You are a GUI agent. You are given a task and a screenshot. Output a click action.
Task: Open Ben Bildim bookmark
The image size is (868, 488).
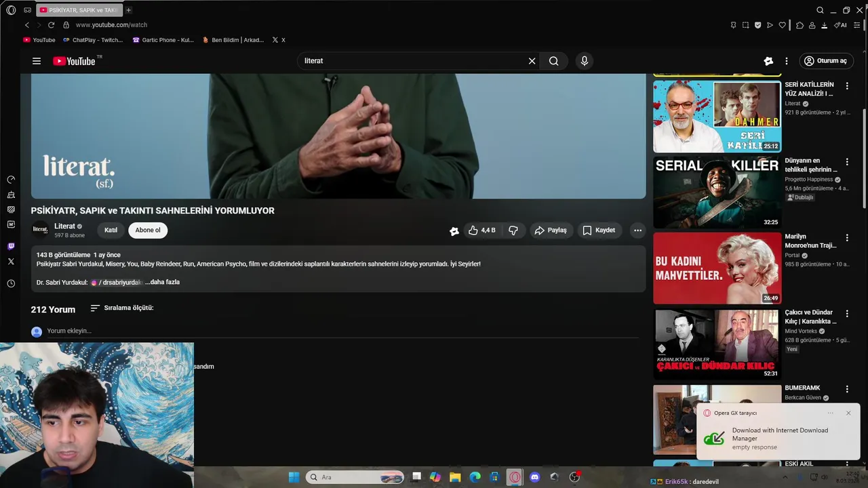click(x=233, y=40)
